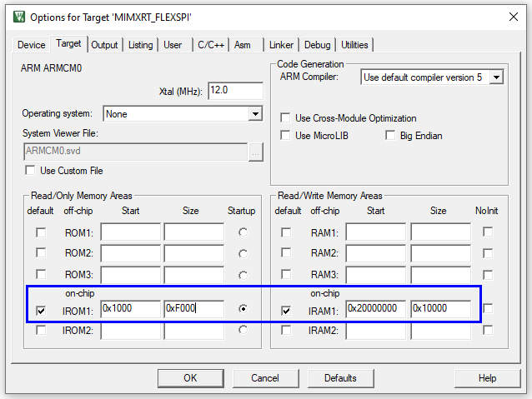Select the IROM1 Startup radio button

pyautogui.click(x=243, y=308)
